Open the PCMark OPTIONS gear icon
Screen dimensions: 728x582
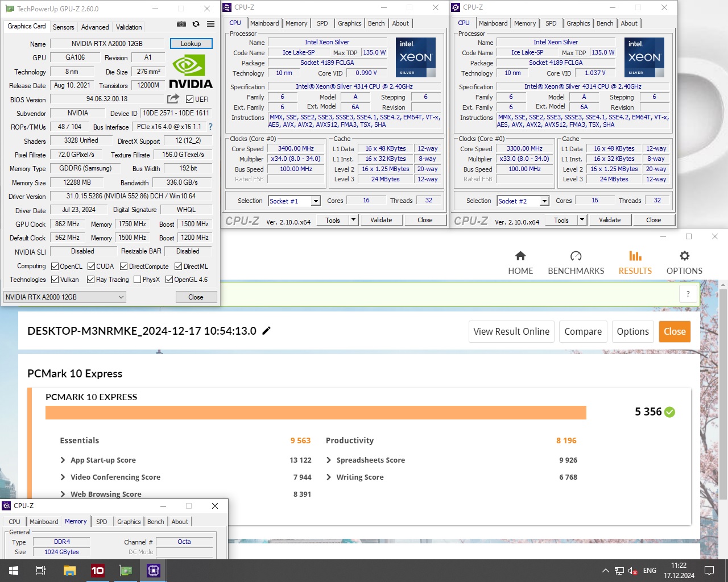685,256
